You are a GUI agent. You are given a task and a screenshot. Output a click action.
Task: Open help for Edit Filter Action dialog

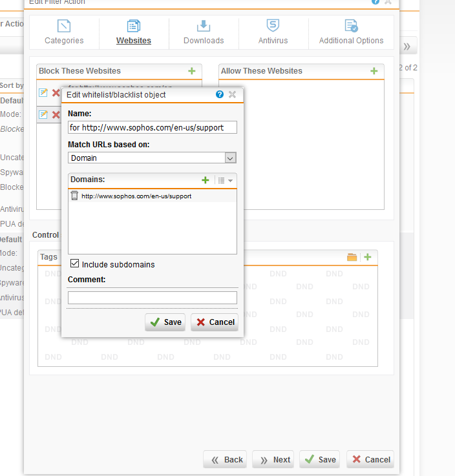coord(376,1)
